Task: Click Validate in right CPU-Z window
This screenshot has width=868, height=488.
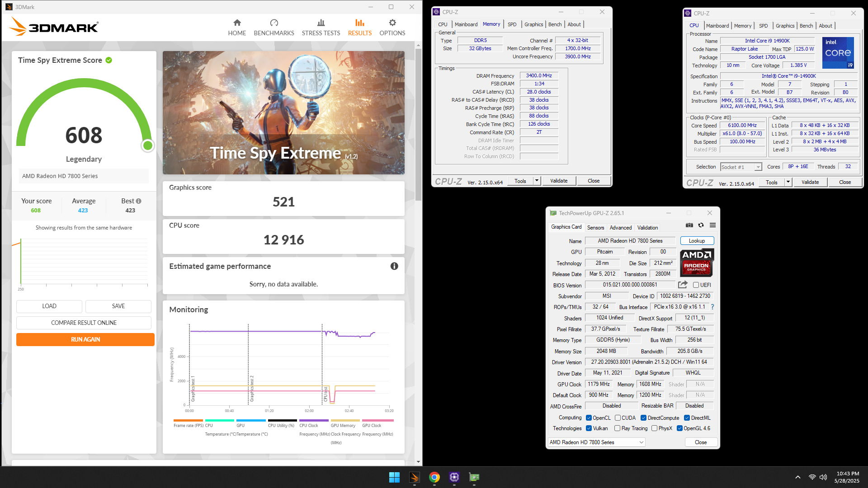Action: click(810, 182)
